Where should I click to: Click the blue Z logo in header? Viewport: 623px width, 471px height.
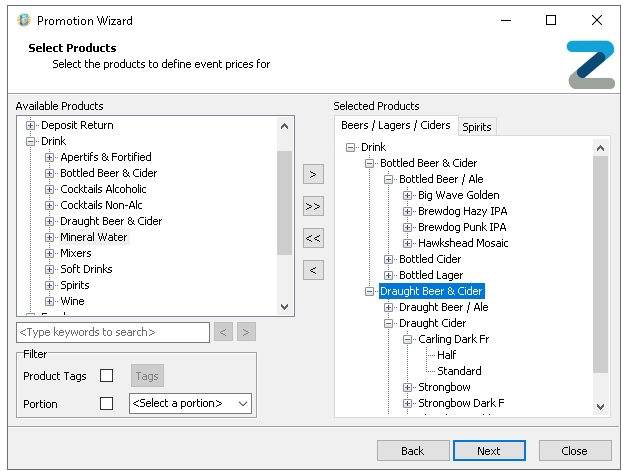[x=589, y=64]
